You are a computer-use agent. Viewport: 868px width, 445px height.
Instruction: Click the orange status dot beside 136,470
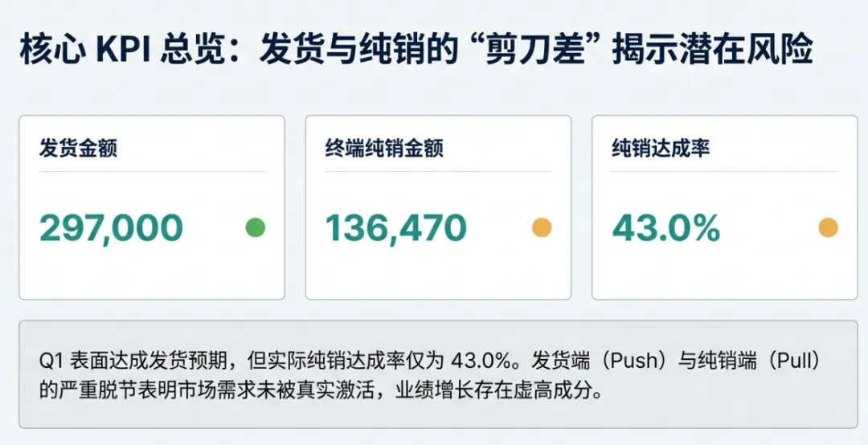pyautogui.click(x=542, y=228)
